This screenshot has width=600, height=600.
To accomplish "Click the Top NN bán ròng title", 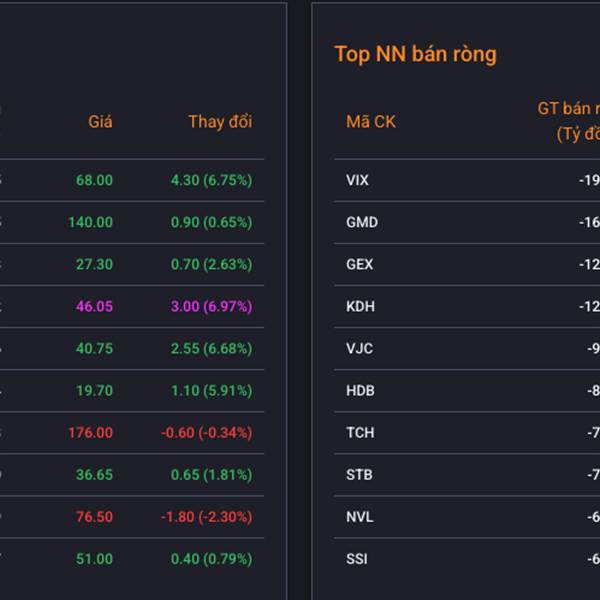I will (415, 54).
